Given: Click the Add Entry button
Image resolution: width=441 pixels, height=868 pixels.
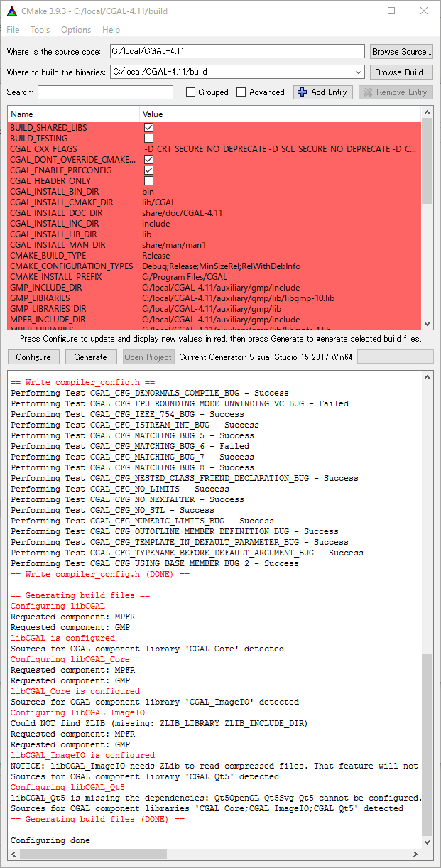Looking at the screenshot, I should click(x=324, y=92).
